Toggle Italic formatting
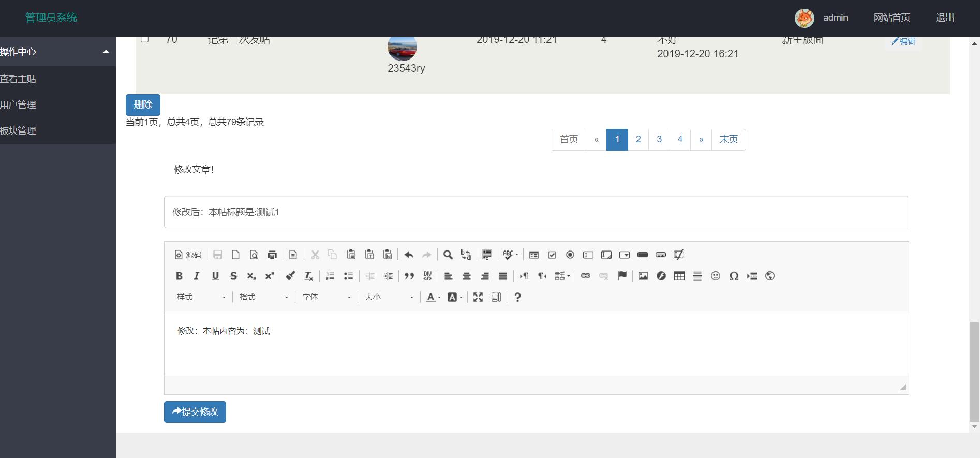The width and height of the screenshot is (980, 458). [197, 276]
